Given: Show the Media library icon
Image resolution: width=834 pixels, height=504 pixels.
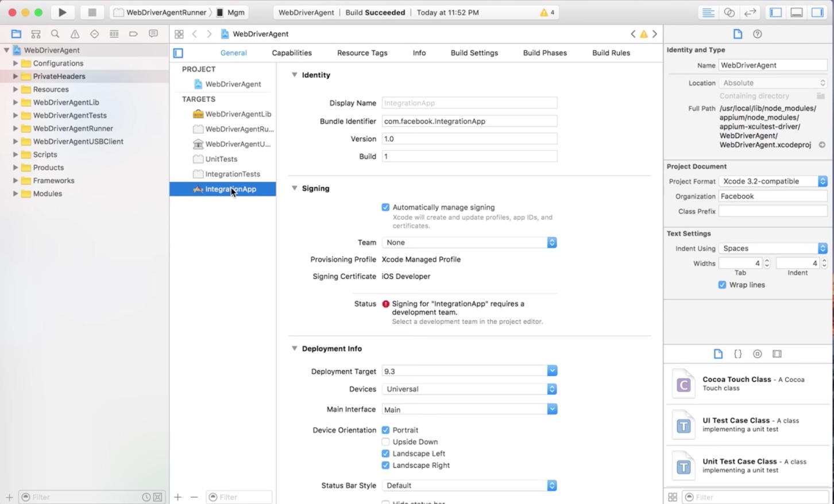Looking at the screenshot, I should [777, 354].
